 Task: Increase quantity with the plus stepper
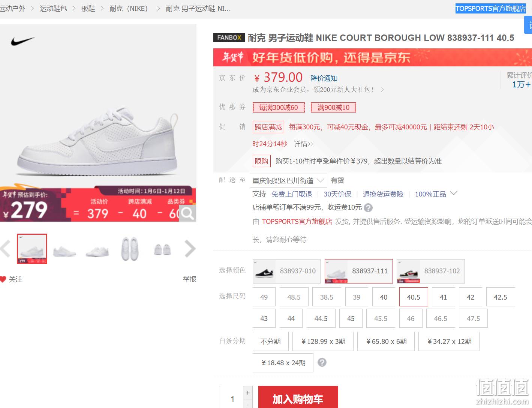tap(248, 393)
